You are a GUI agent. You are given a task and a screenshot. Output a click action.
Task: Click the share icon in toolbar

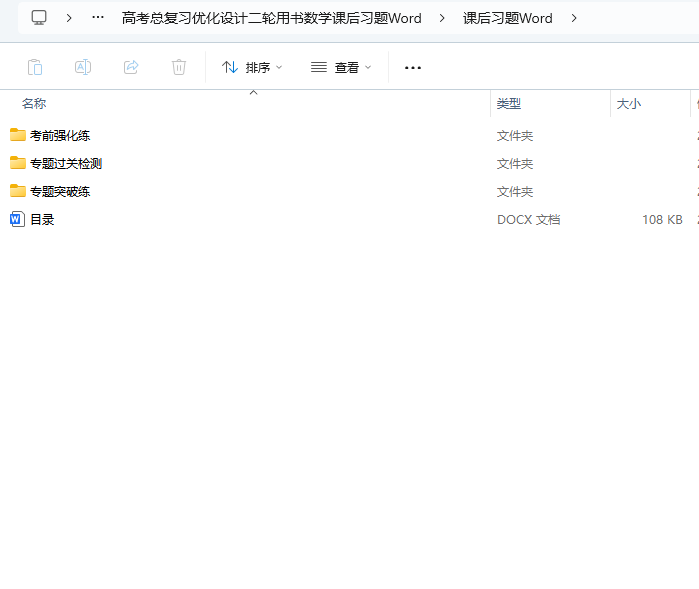131,67
